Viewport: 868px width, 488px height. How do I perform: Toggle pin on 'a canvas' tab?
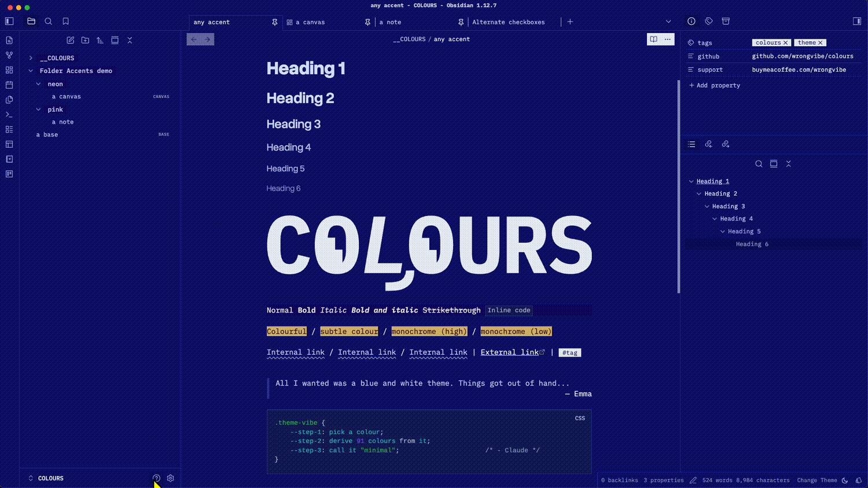coord(367,22)
